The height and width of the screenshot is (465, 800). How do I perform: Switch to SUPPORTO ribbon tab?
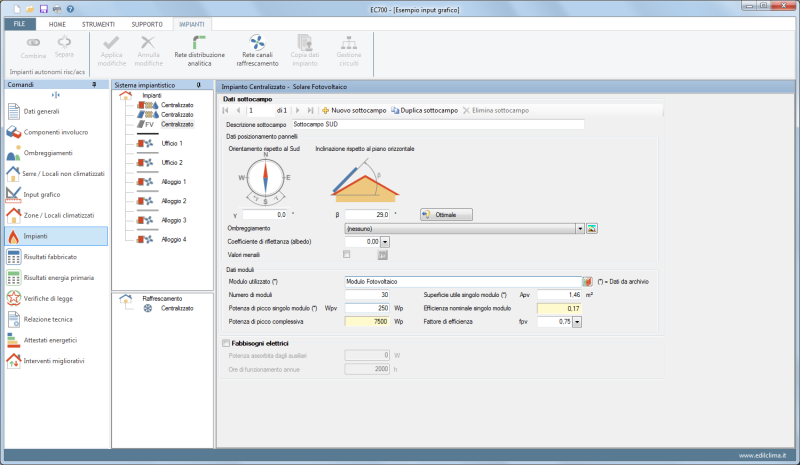(x=147, y=24)
